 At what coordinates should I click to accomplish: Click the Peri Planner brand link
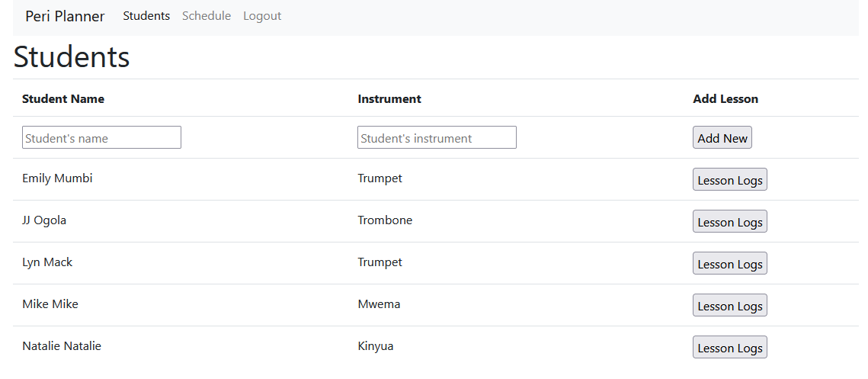coord(65,16)
